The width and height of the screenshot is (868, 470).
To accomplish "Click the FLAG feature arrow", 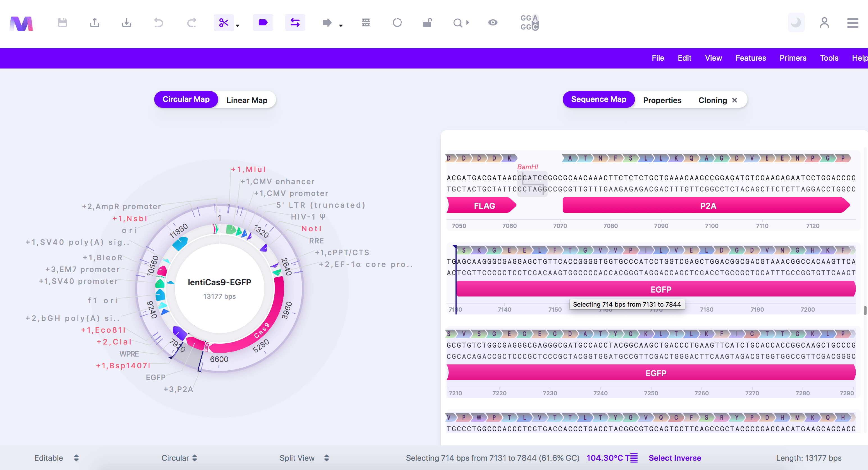I will (x=482, y=206).
